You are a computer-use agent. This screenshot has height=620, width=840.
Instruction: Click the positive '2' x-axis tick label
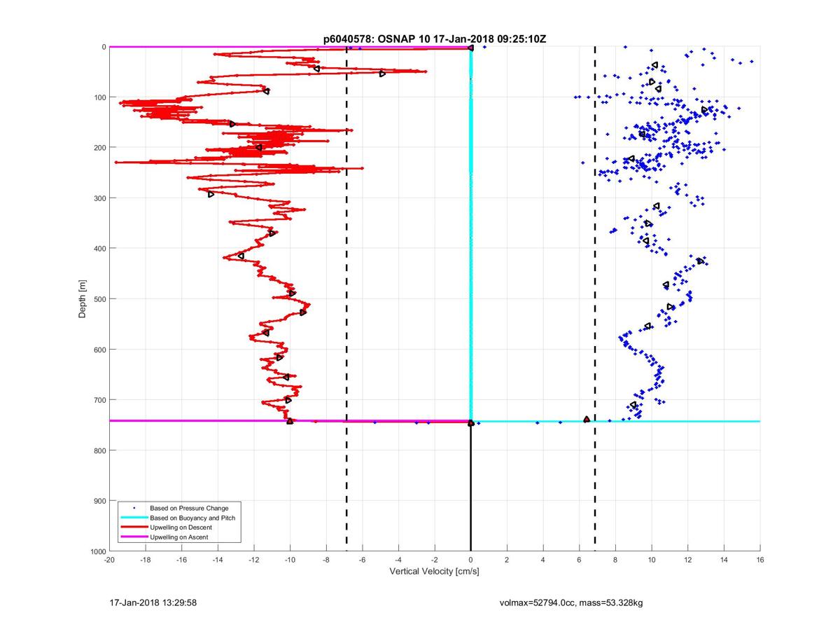(x=507, y=560)
